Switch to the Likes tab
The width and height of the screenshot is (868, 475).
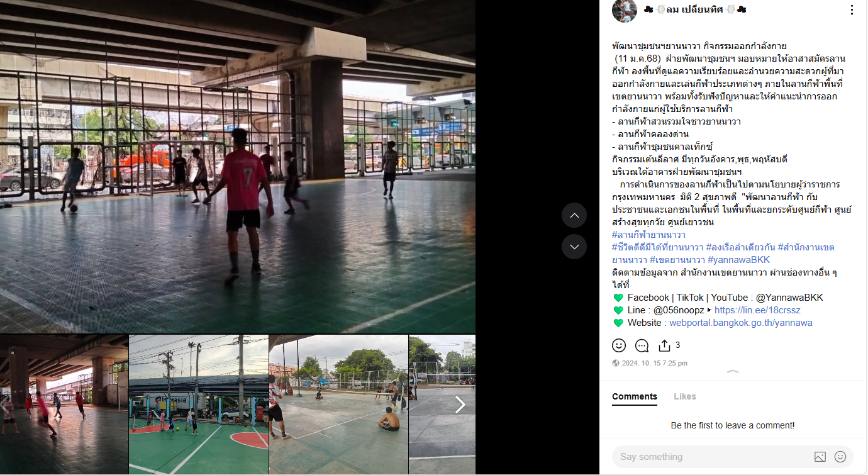(x=685, y=396)
